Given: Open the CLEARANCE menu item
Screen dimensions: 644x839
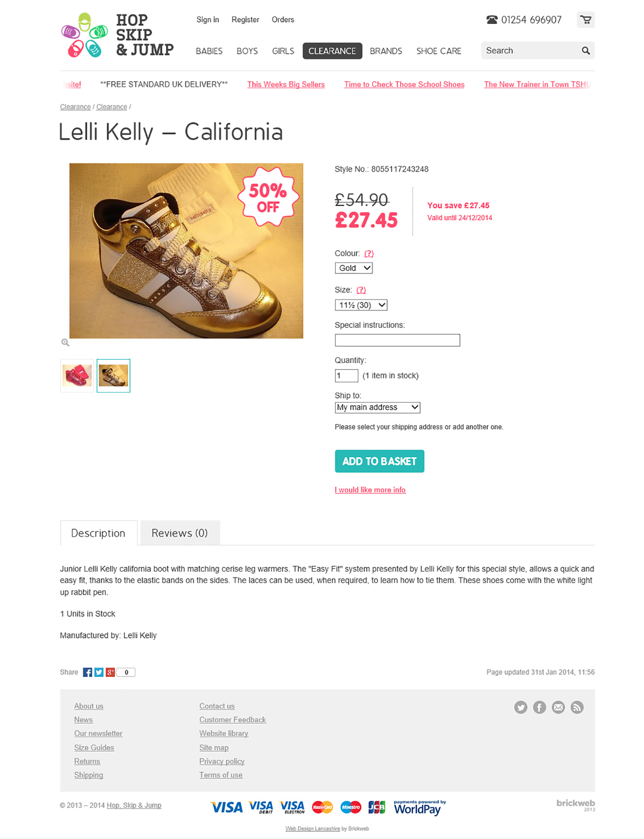Looking at the screenshot, I should (332, 51).
